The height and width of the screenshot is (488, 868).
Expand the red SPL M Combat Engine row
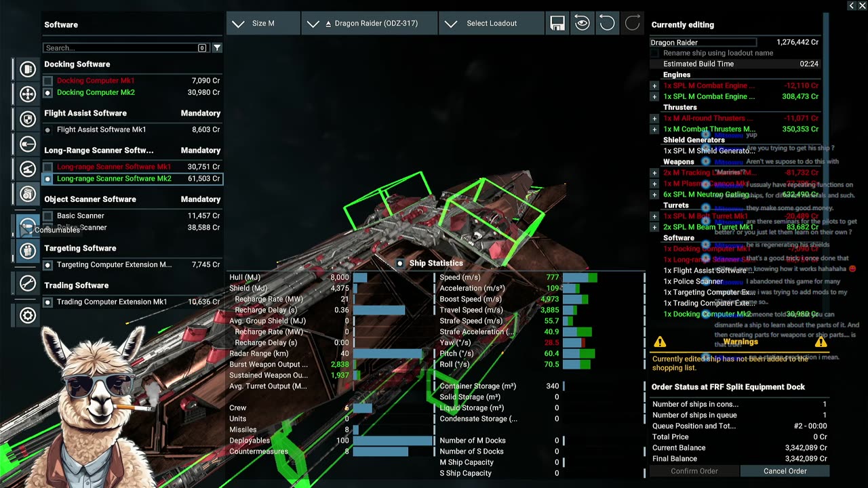[654, 86]
